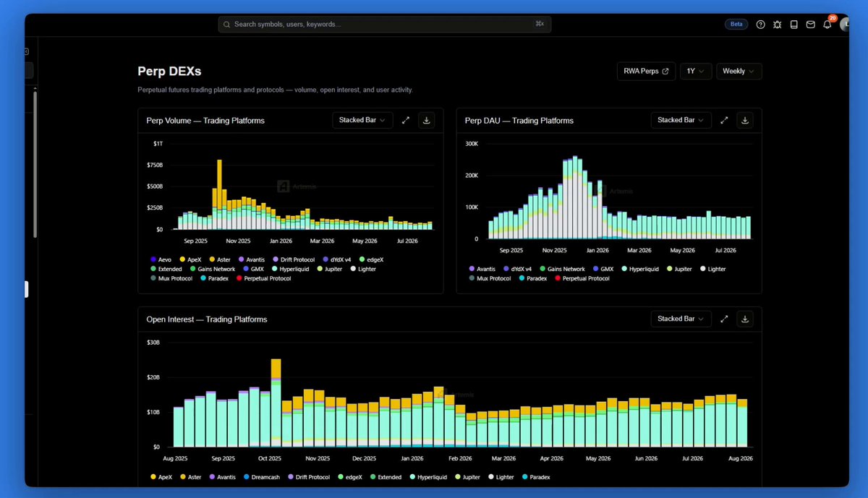Open the RWA Perps link

646,72
